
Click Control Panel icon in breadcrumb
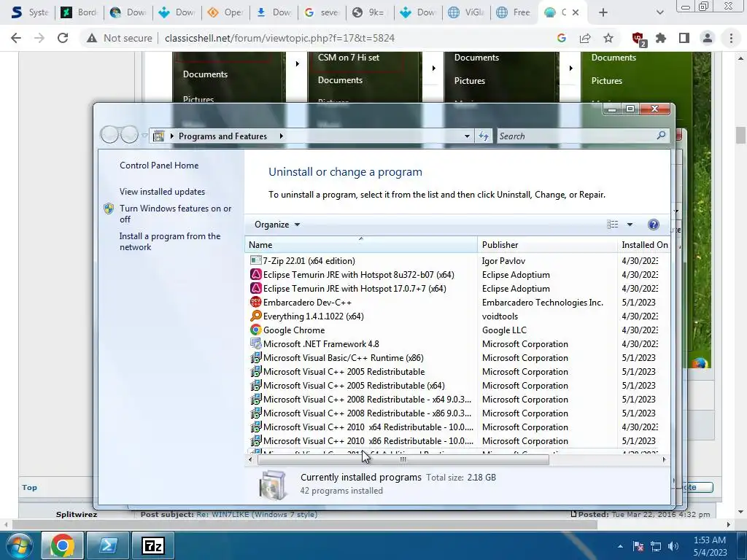click(x=158, y=136)
